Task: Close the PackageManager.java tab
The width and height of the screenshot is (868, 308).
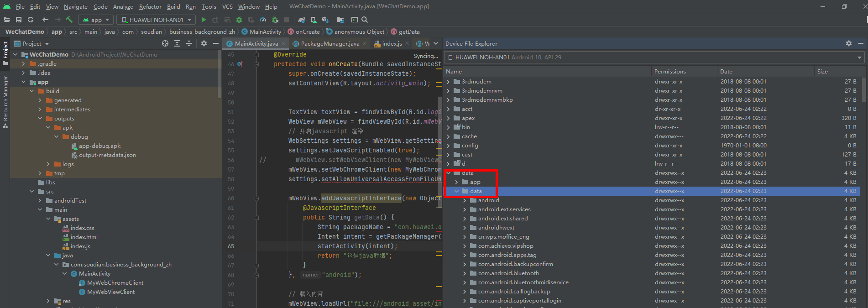Action: tap(365, 44)
